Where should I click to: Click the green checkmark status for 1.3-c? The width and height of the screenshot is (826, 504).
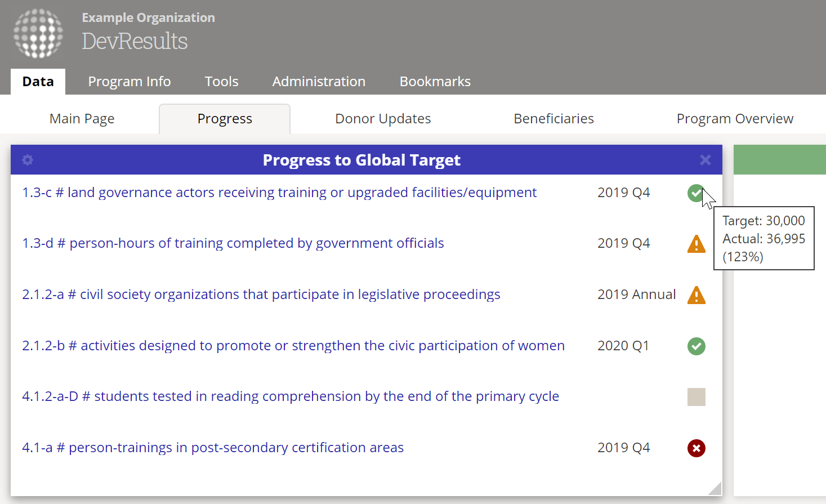coord(696,193)
